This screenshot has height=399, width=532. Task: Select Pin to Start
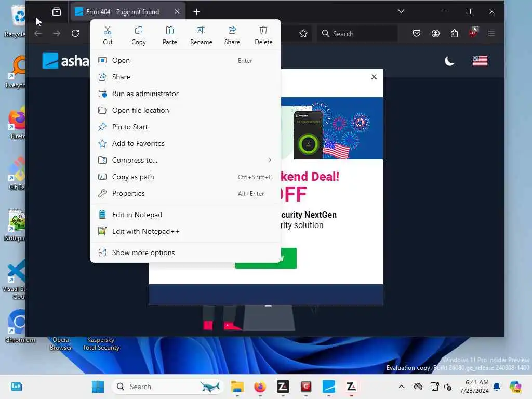coord(185,127)
